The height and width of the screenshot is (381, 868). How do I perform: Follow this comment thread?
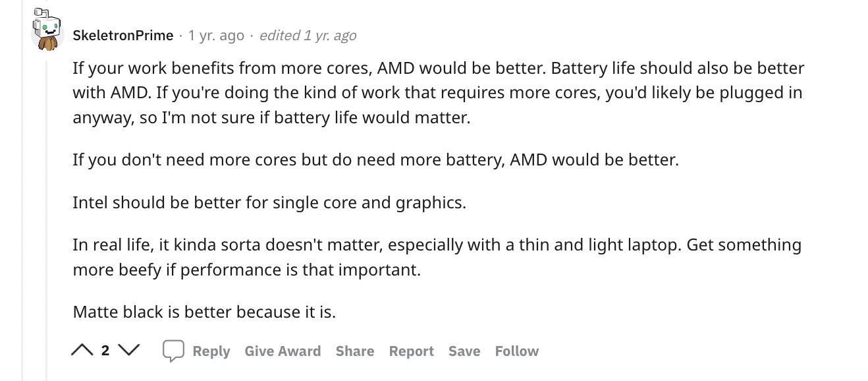pos(516,351)
